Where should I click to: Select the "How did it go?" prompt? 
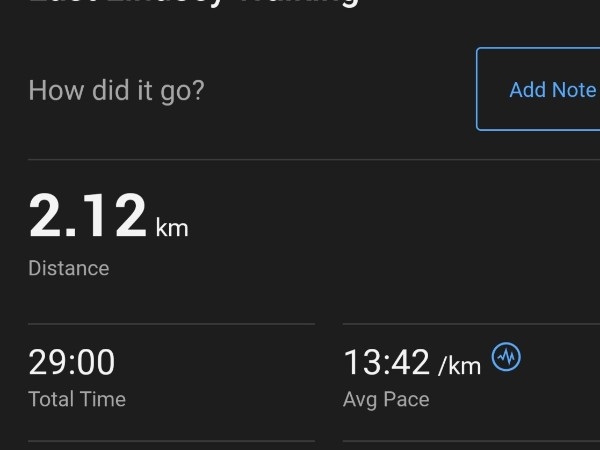pyautogui.click(x=117, y=91)
